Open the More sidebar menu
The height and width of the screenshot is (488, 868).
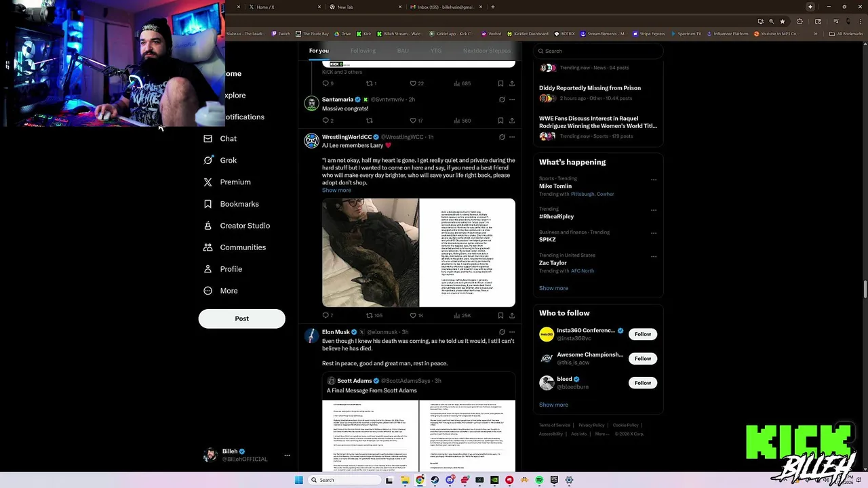coord(220,291)
